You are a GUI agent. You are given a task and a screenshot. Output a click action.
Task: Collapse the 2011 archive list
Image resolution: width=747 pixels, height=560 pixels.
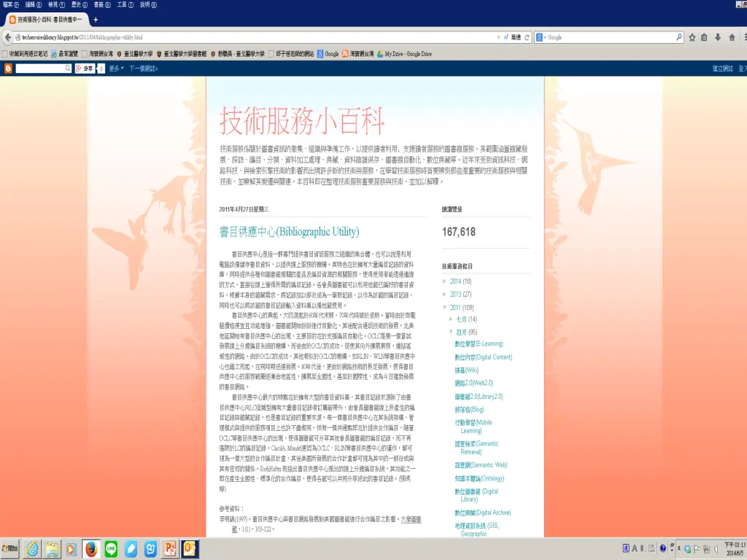[446, 308]
